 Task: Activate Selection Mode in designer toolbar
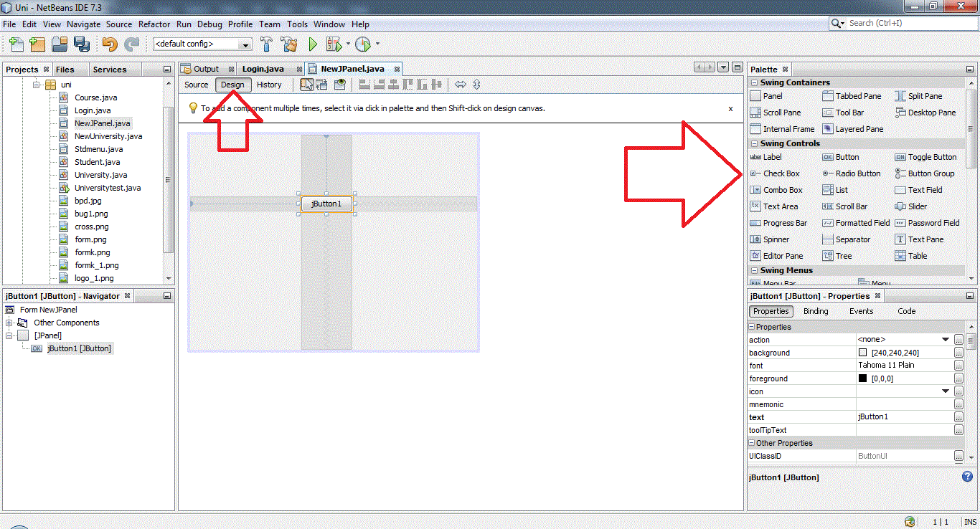pos(306,85)
